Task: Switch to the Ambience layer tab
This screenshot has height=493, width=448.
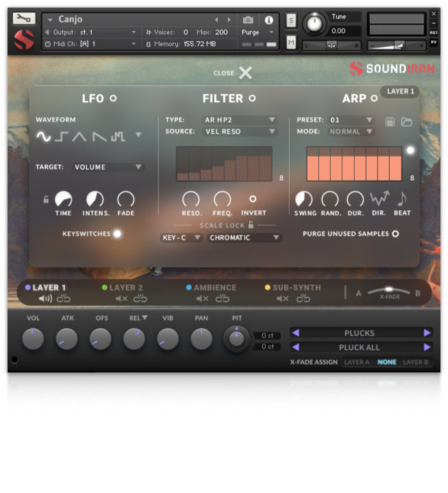Action: (x=214, y=288)
